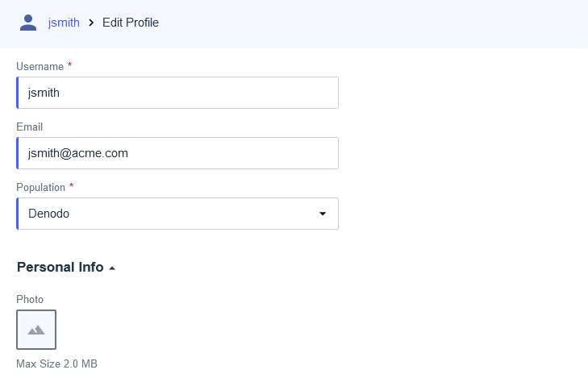Click the Max Size 2.0 MB text

[x=56, y=364]
